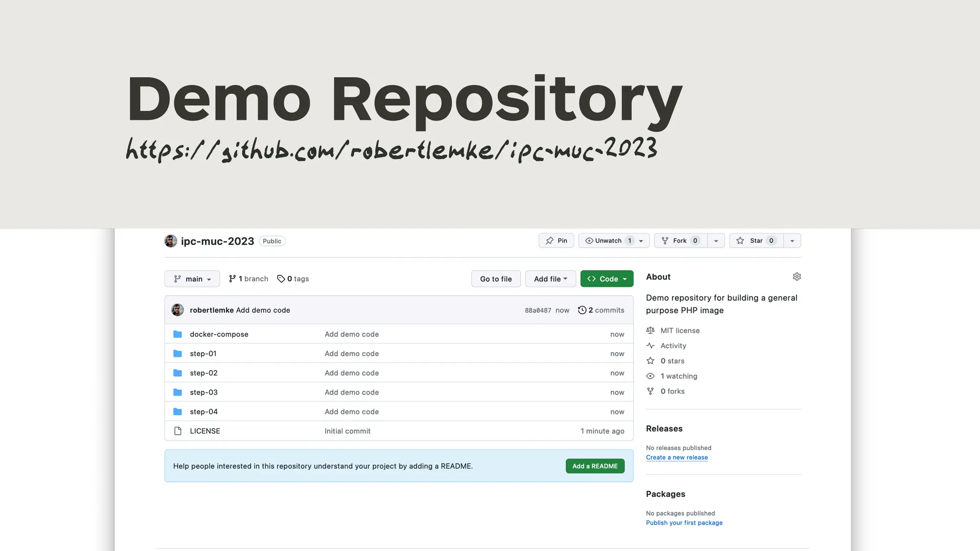Open the Releases heading link
The image size is (980, 551).
[x=664, y=429]
